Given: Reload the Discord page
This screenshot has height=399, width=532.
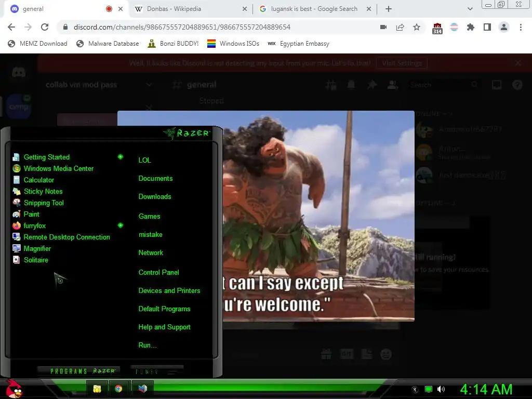Looking at the screenshot, I should pyautogui.click(x=45, y=27).
